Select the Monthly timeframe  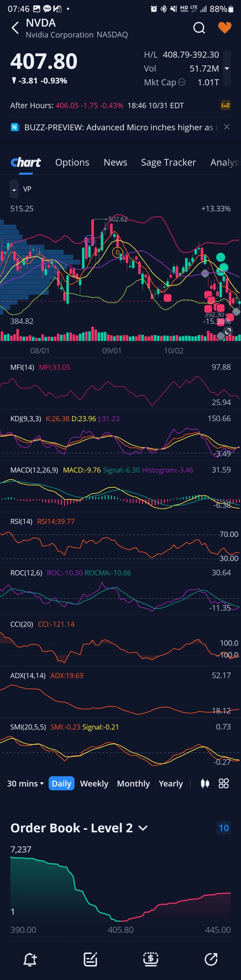[133, 784]
